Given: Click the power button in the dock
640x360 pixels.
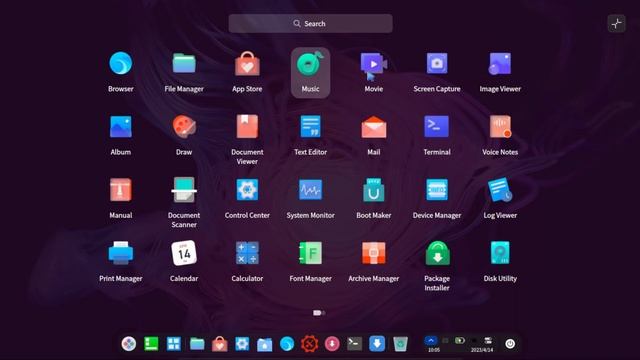Looking at the screenshot, I should (x=510, y=344).
